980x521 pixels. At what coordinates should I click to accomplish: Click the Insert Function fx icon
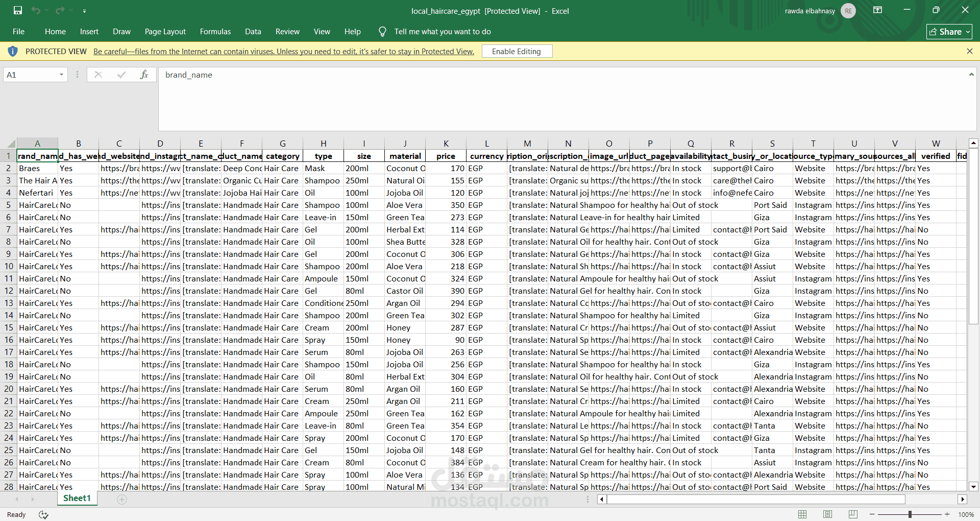tap(144, 75)
